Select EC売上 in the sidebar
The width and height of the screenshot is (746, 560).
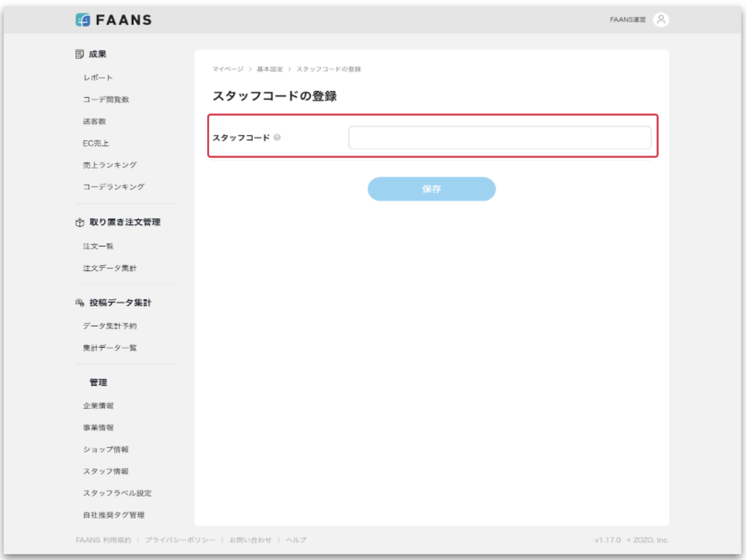[x=96, y=144]
